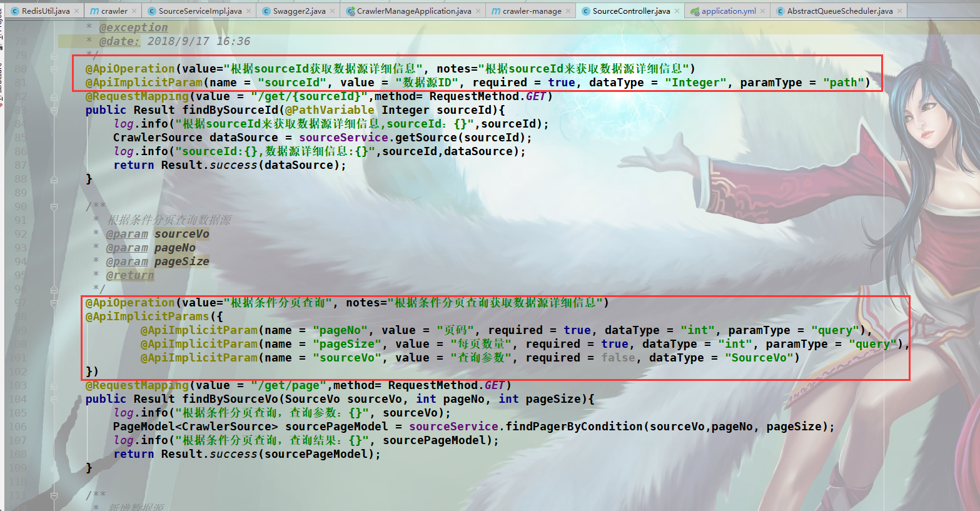Close the crawler tab

tap(133, 11)
